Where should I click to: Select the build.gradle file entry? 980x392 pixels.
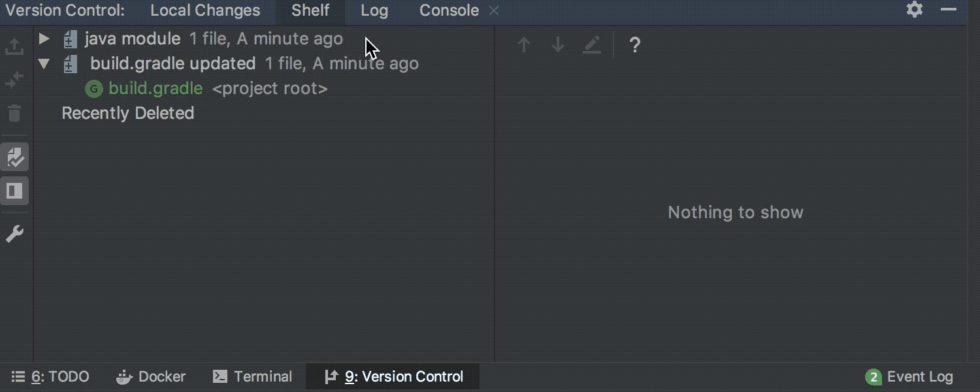pos(155,88)
